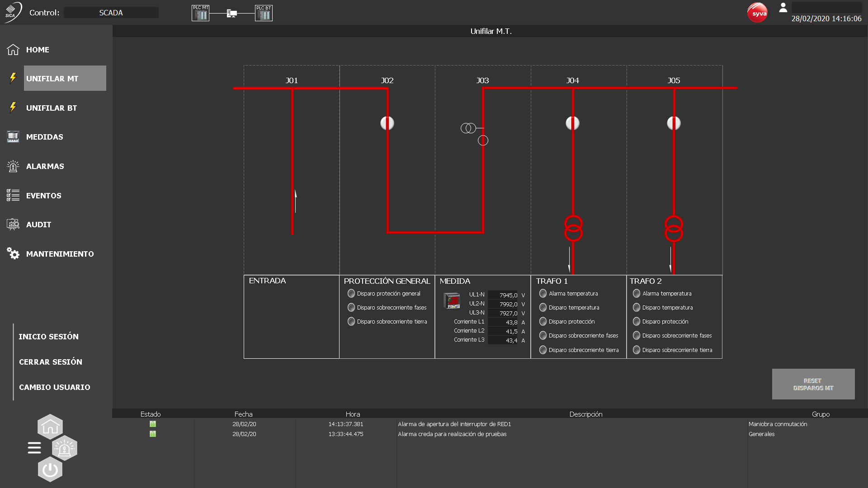This screenshot has width=868, height=488.
Task: Click Trafo 2 Disparo protección indicator
Action: (x=637, y=322)
